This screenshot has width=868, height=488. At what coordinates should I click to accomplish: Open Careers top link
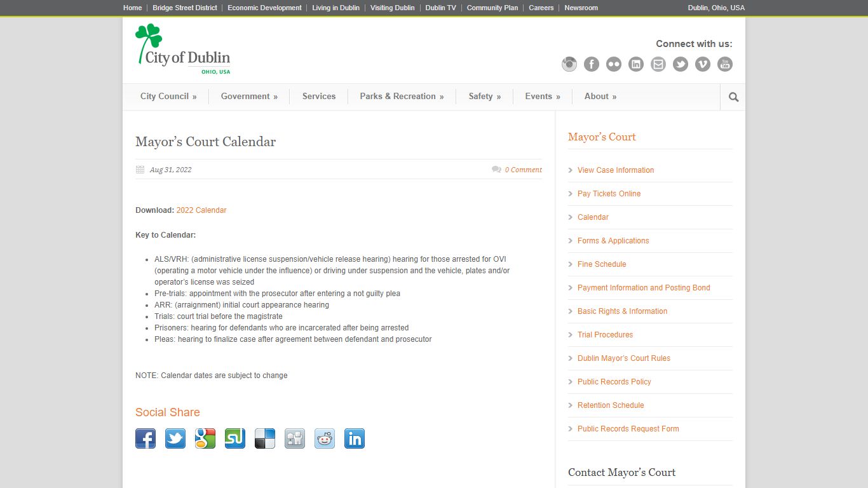pos(541,8)
